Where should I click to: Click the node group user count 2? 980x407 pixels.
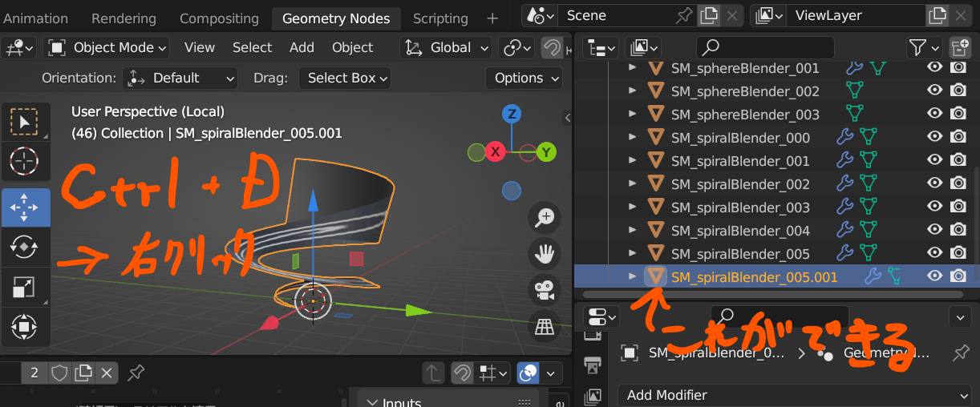[34, 373]
